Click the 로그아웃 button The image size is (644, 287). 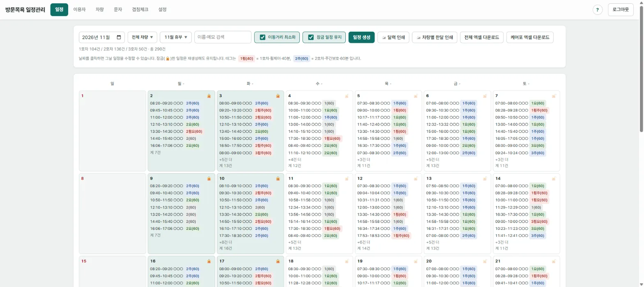621,9
